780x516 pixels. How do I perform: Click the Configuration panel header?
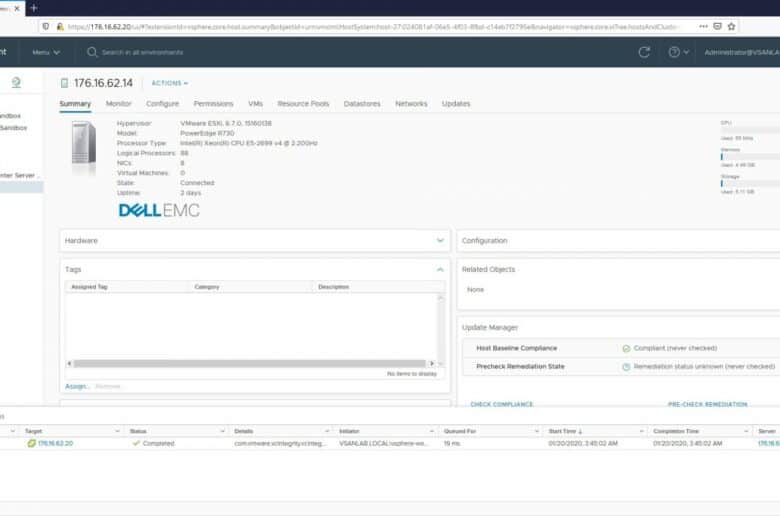[618, 240]
